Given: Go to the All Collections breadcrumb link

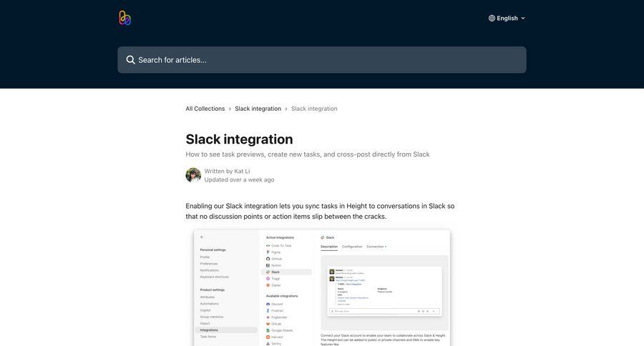Looking at the screenshot, I should pyautogui.click(x=205, y=109).
